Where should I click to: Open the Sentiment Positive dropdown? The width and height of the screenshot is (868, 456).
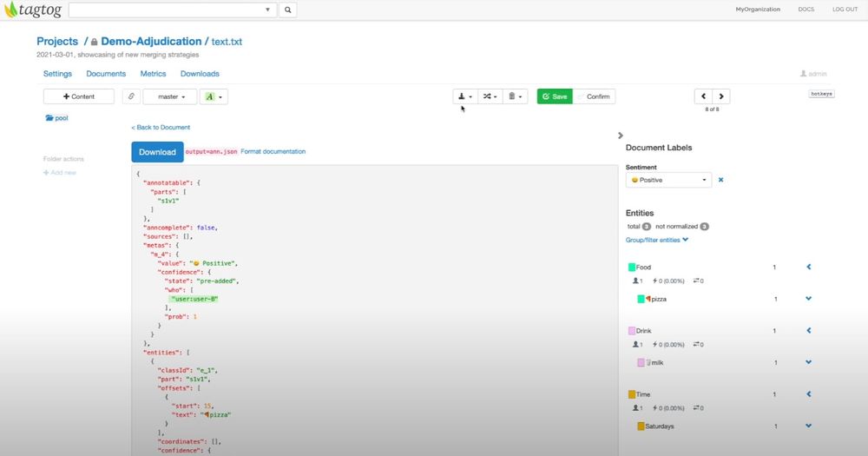click(668, 180)
